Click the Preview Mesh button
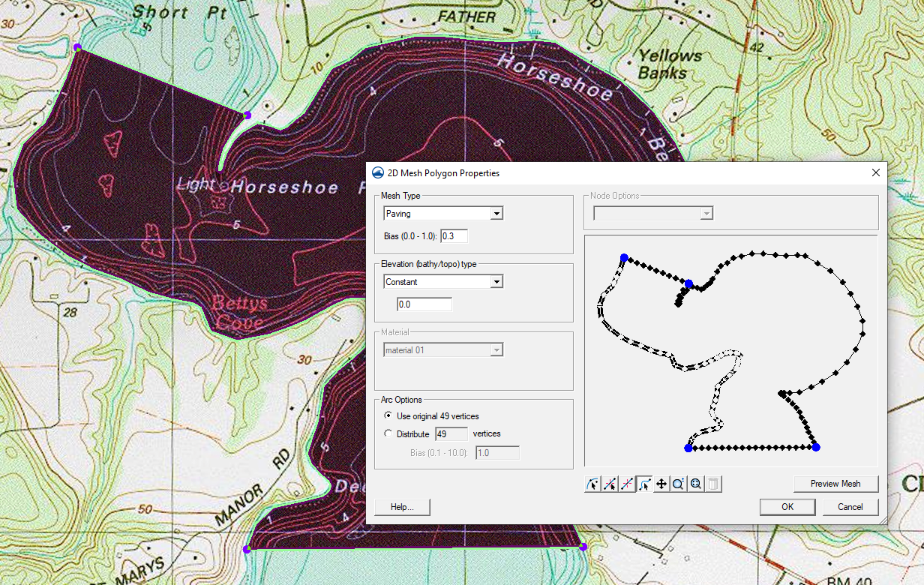 [835, 484]
